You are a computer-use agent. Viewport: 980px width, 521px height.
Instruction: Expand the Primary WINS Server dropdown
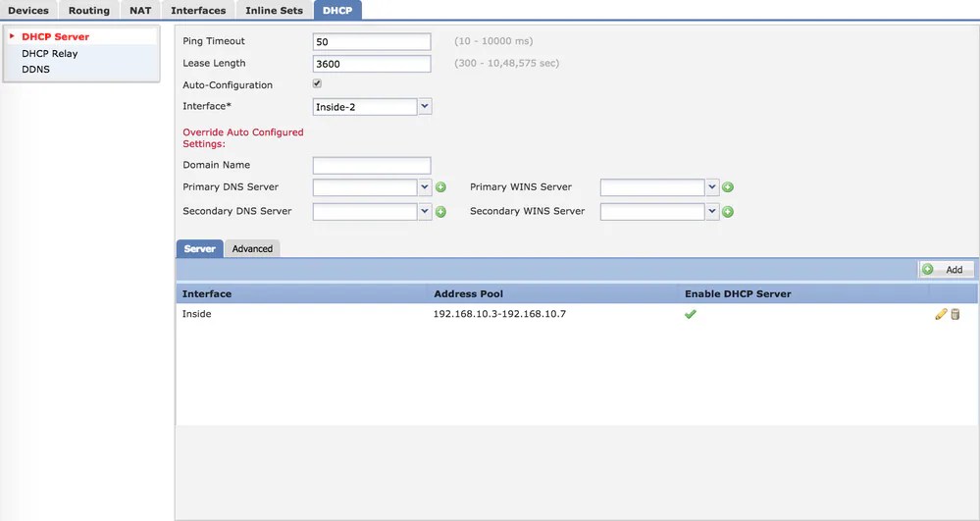click(x=712, y=187)
